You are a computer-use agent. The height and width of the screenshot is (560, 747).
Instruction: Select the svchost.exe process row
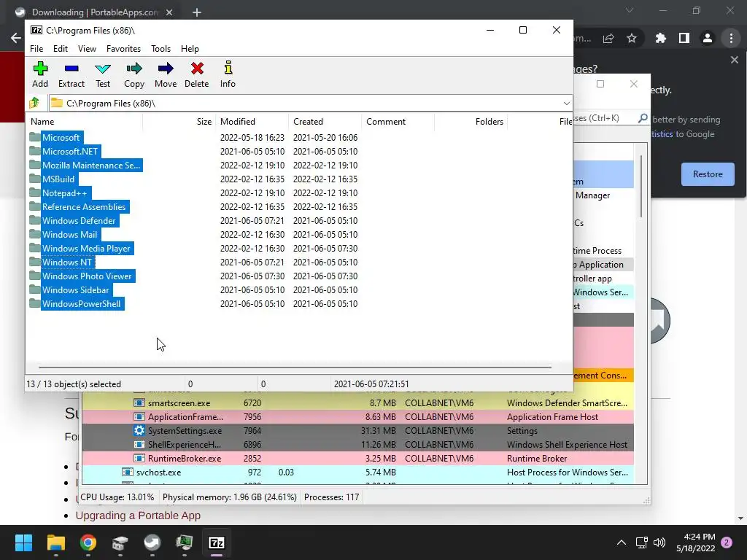357,472
